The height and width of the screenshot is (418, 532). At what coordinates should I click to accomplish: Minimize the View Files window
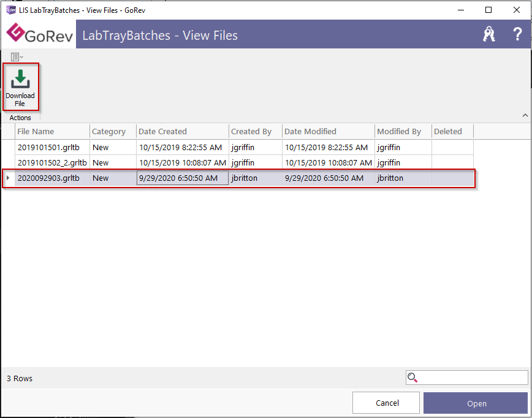[461, 10]
